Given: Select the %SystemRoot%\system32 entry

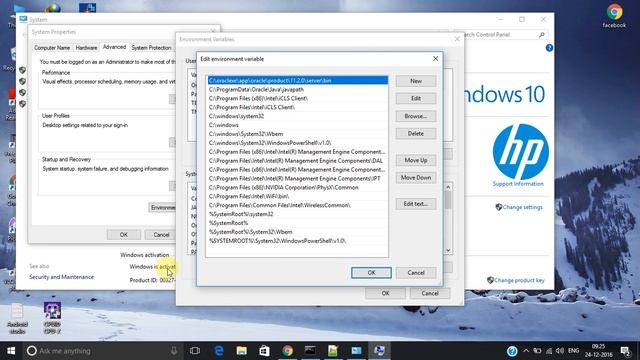Looking at the screenshot, I should point(298,214).
